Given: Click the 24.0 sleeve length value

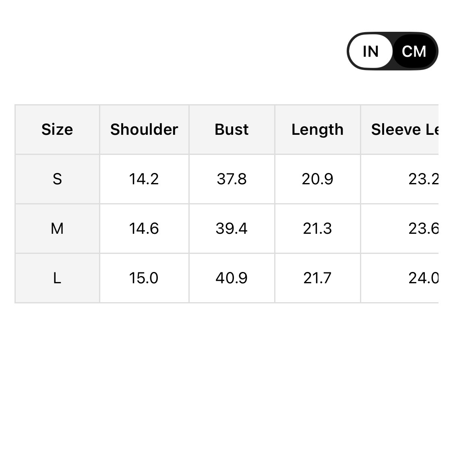Looking at the screenshot, I should 423,278.
